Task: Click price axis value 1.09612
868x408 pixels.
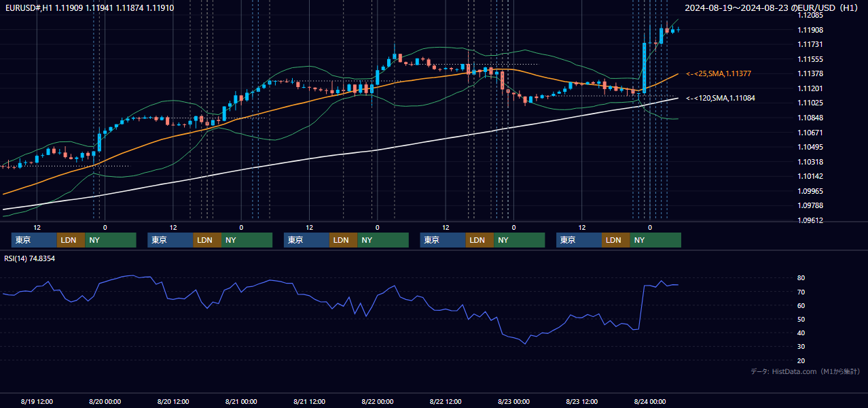Action: point(810,220)
